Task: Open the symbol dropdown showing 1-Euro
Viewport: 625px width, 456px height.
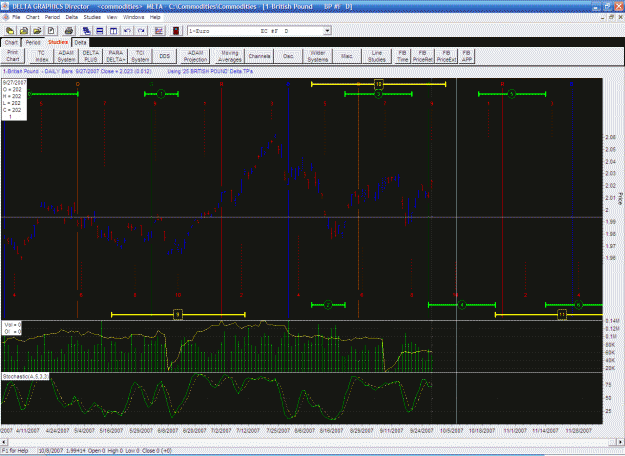Action: (x=327, y=31)
